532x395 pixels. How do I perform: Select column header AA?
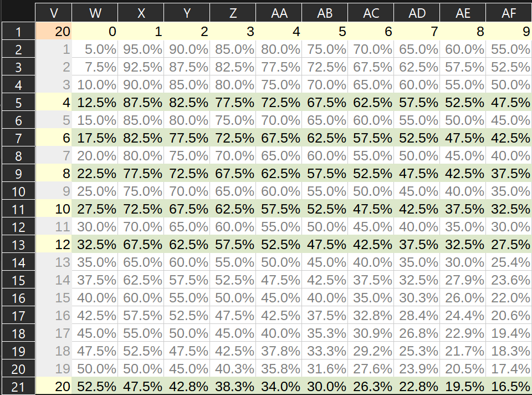point(278,14)
